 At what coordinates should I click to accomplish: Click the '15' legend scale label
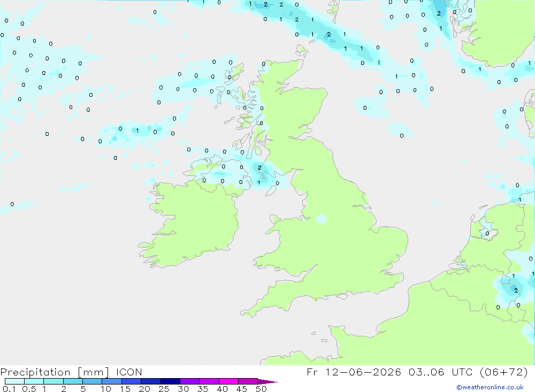tap(125, 389)
